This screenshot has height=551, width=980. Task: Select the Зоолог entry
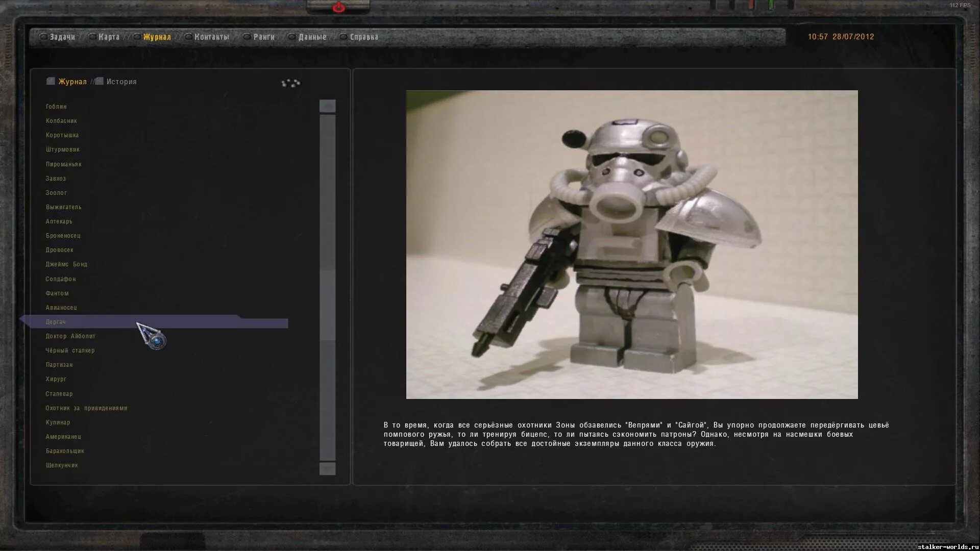[x=56, y=193]
